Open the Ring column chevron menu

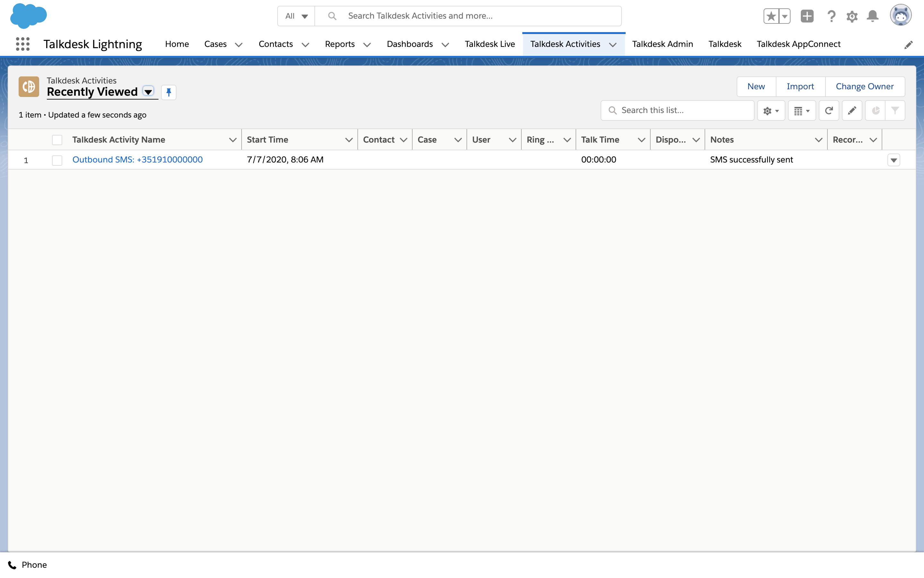pos(567,140)
